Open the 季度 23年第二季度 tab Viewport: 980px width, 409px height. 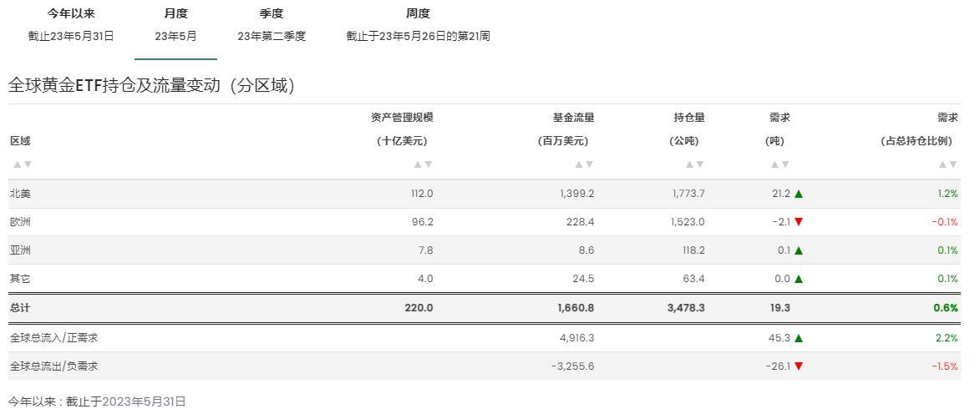272,25
